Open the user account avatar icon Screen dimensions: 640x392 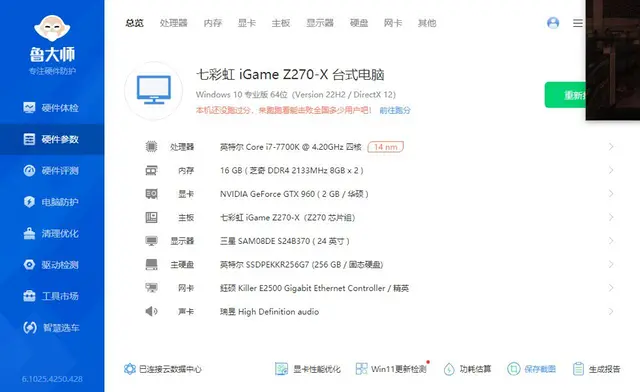pos(553,23)
